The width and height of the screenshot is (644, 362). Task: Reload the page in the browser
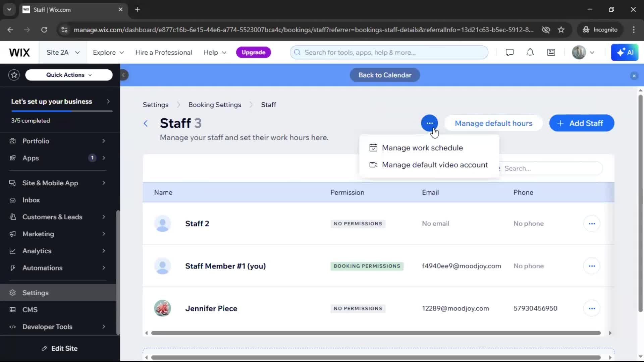tap(44, 30)
